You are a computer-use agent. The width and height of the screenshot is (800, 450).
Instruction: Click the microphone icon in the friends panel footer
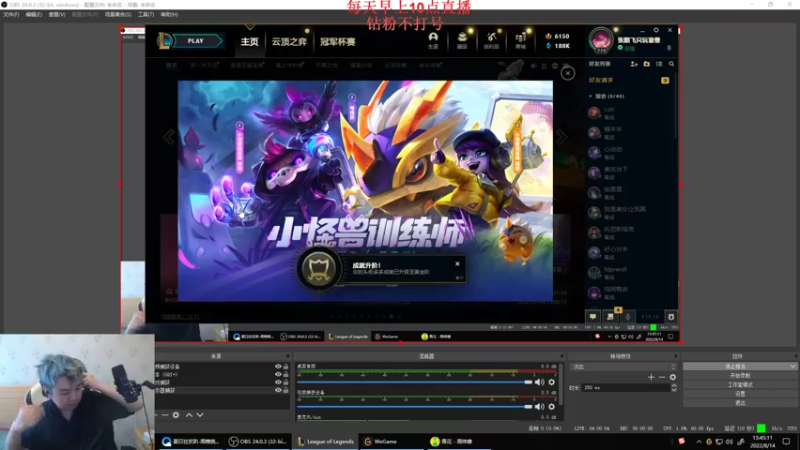[628, 317]
